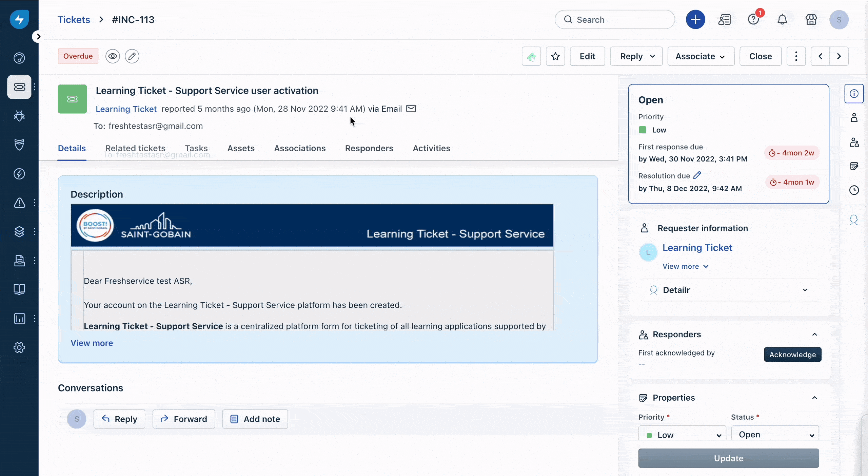Viewport: 868px width, 476px height.
Task: Open Admin settings gear in sidebar
Action: pos(19,347)
